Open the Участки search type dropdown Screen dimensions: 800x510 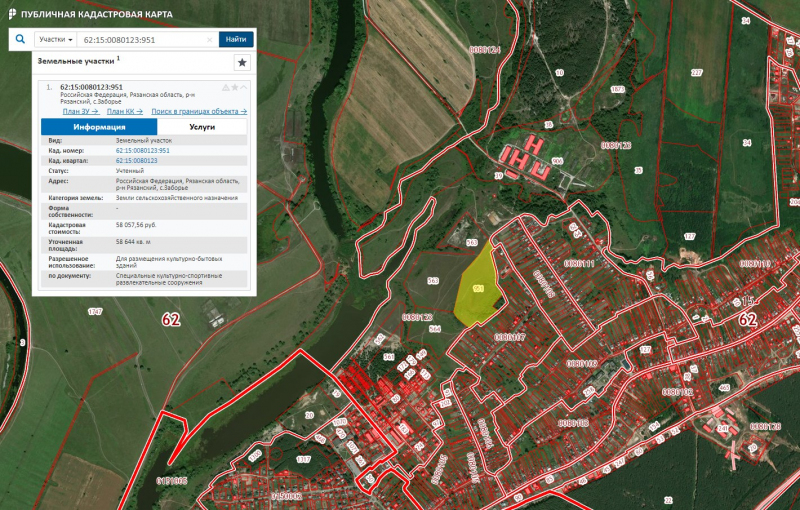point(56,39)
